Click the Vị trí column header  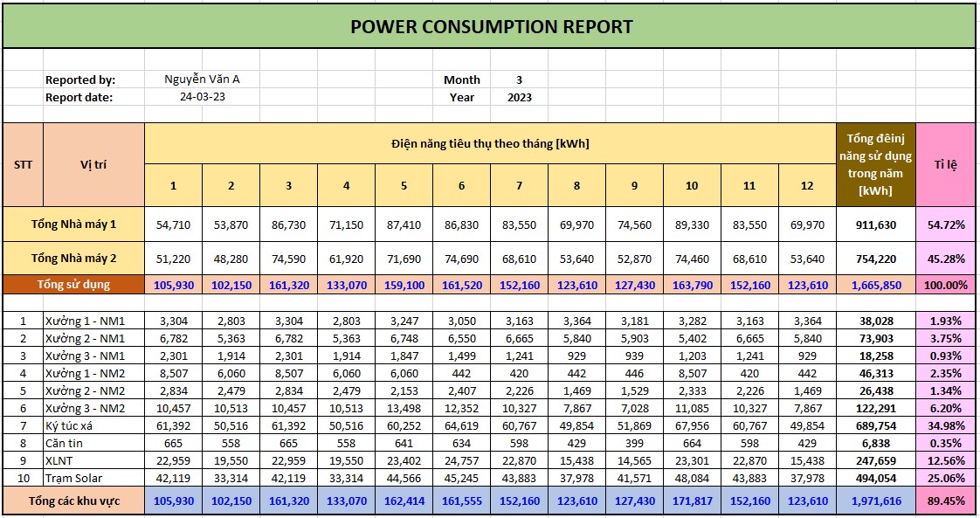click(93, 164)
